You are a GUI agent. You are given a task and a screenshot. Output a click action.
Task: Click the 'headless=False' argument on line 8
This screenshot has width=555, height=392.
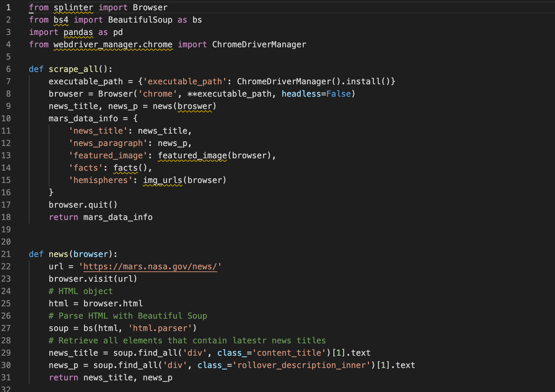click(x=317, y=94)
